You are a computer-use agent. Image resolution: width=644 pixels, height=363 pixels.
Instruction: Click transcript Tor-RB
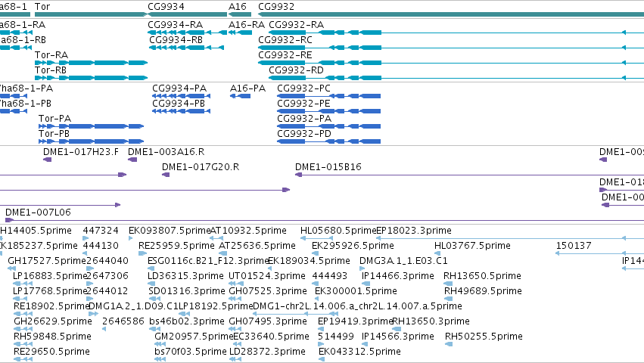click(x=51, y=70)
